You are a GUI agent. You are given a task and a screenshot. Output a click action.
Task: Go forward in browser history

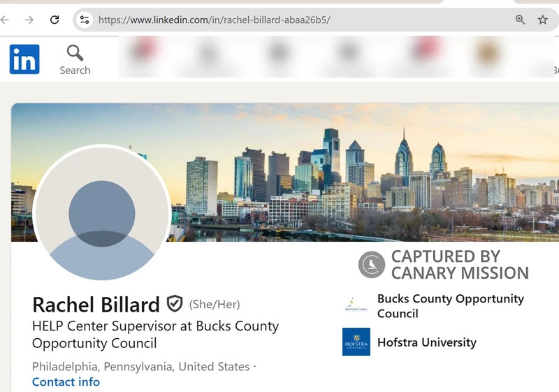[29, 20]
